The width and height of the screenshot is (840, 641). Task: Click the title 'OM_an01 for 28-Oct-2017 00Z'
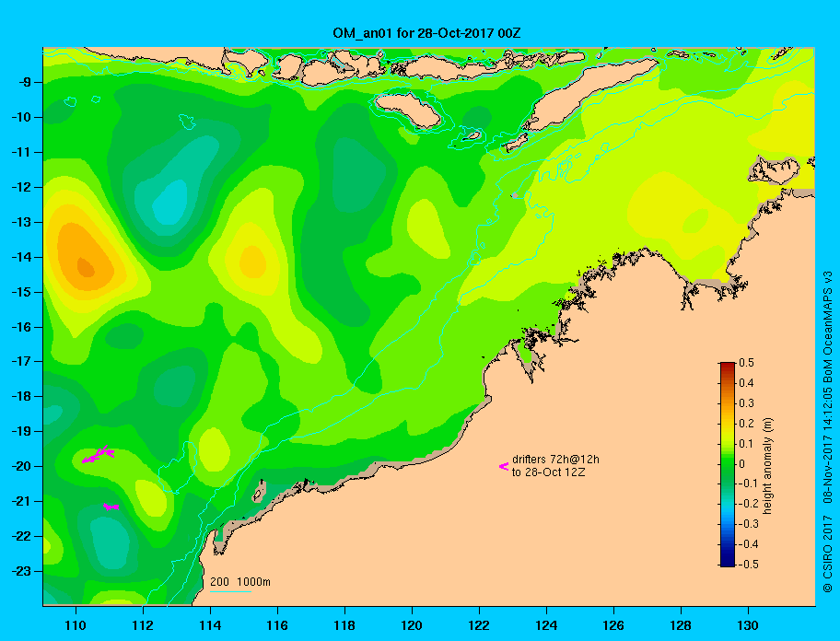[x=426, y=33]
